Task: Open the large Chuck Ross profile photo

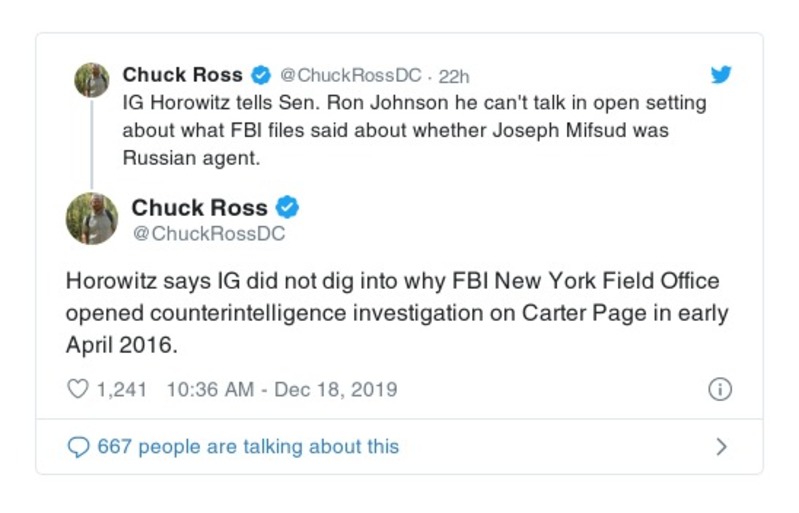Action: point(92,218)
